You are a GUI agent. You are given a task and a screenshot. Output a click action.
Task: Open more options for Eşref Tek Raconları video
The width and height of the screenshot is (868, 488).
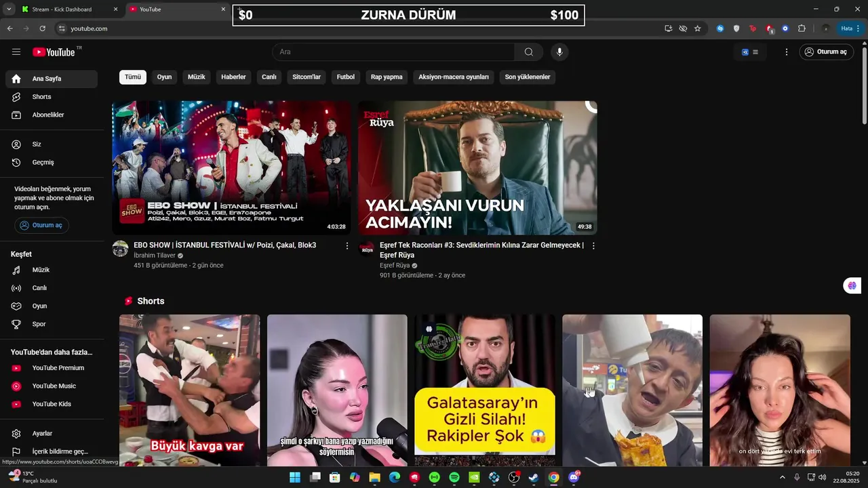593,246
